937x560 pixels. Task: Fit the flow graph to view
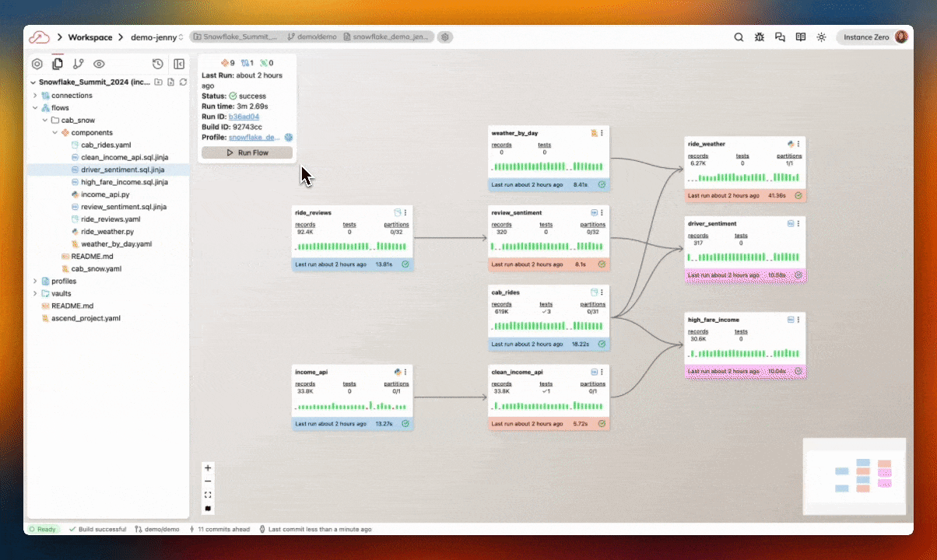pos(208,495)
